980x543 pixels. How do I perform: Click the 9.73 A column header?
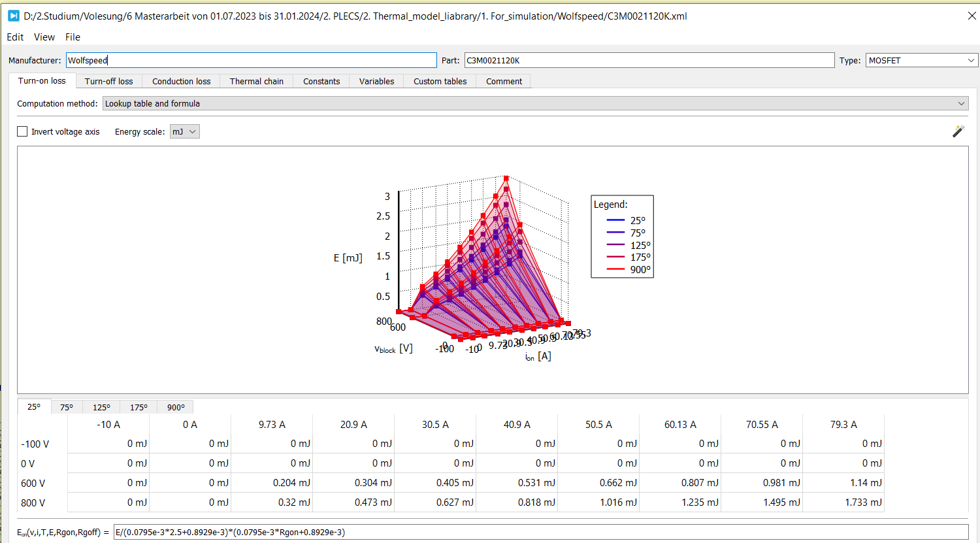(x=272, y=424)
